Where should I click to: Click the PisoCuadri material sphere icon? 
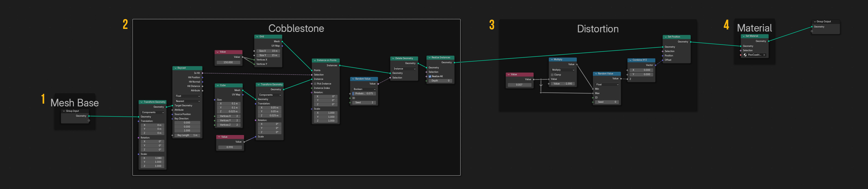click(745, 55)
